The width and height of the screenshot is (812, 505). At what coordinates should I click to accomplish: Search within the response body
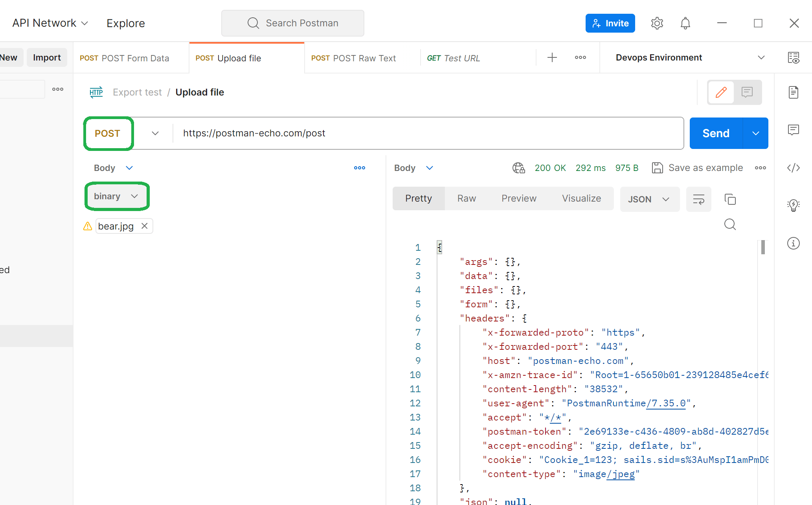[x=730, y=224]
